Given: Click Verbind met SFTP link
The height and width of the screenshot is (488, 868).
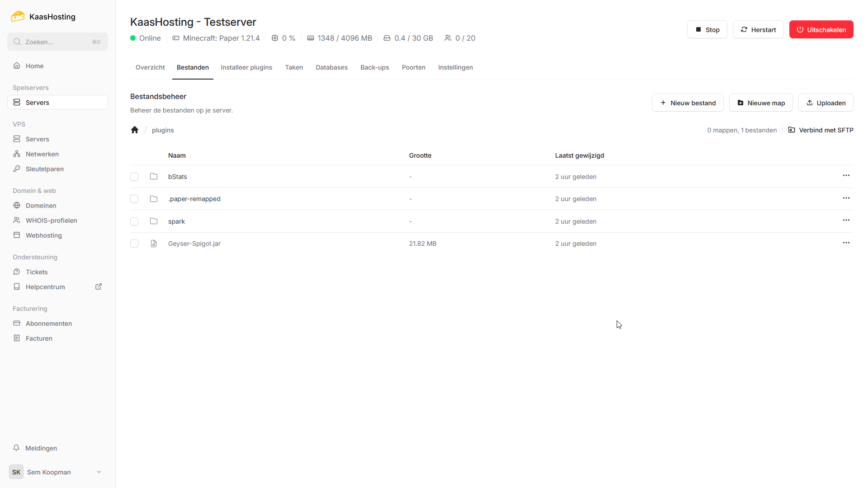Looking at the screenshot, I should coord(821,130).
